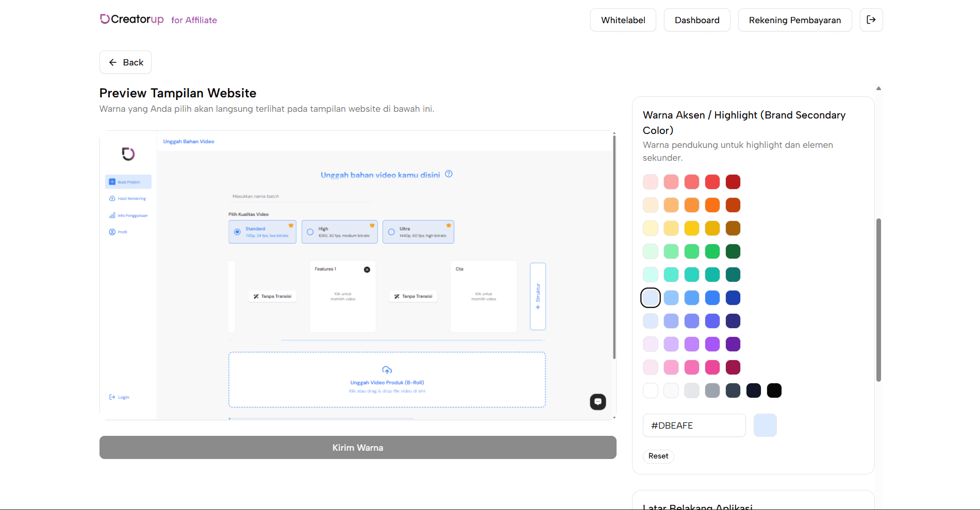Viewport: 980px width, 510px height.
Task: Click the Struktur plus add panel
Action: tap(538, 296)
